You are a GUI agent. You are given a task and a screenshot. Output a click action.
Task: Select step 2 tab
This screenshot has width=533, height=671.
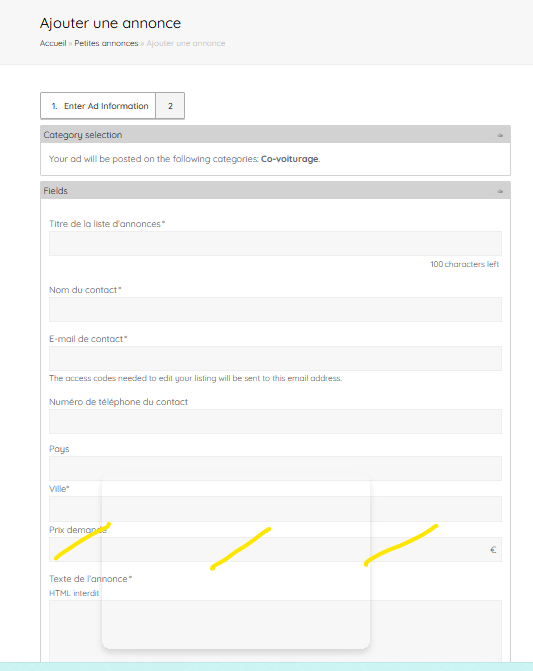pyautogui.click(x=170, y=106)
